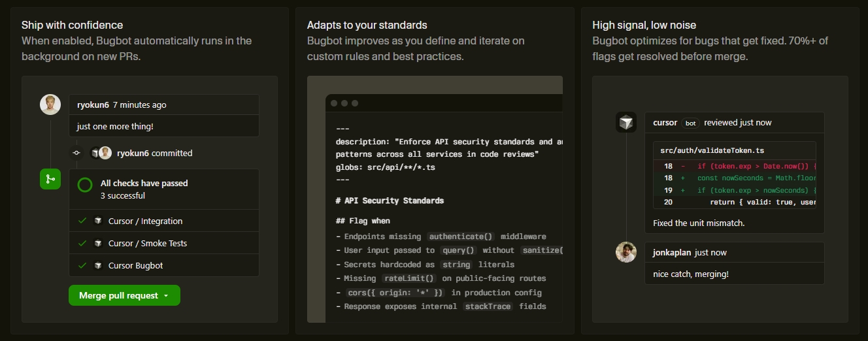This screenshot has width=868, height=341.
Task: Click the jonkaplan username
Action: (673, 252)
